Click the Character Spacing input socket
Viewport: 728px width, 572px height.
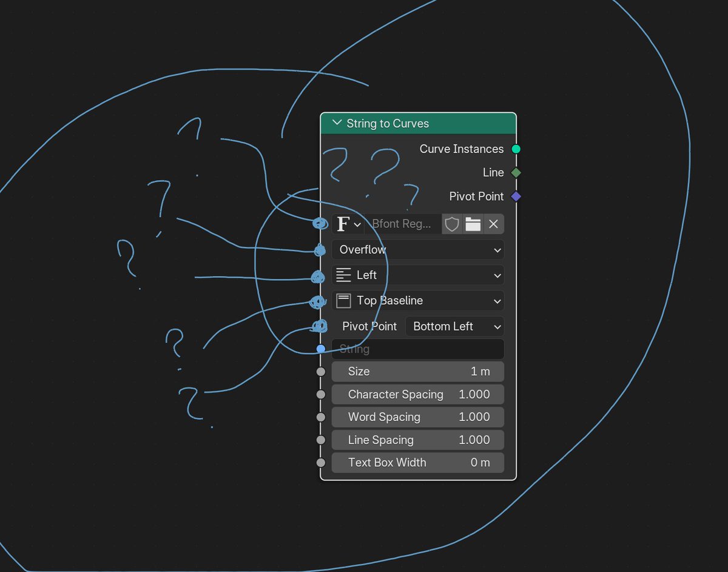tap(321, 394)
